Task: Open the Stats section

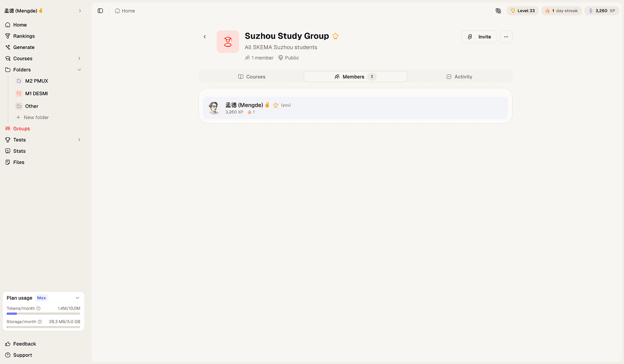Action: [x=19, y=151]
